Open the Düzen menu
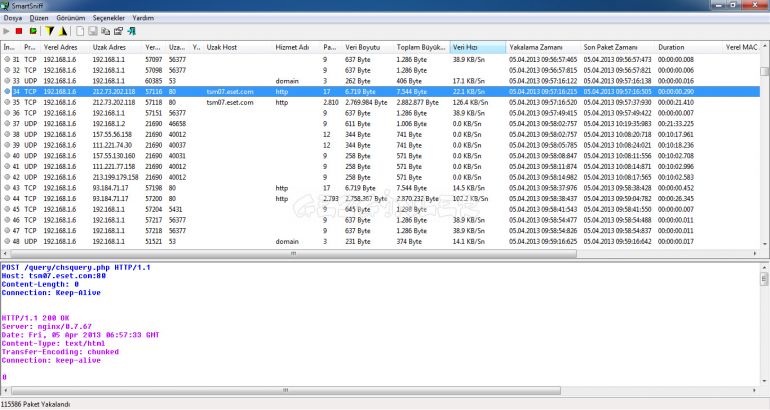The height and width of the screenshot is (410, 770). click(x=39, y=18)
